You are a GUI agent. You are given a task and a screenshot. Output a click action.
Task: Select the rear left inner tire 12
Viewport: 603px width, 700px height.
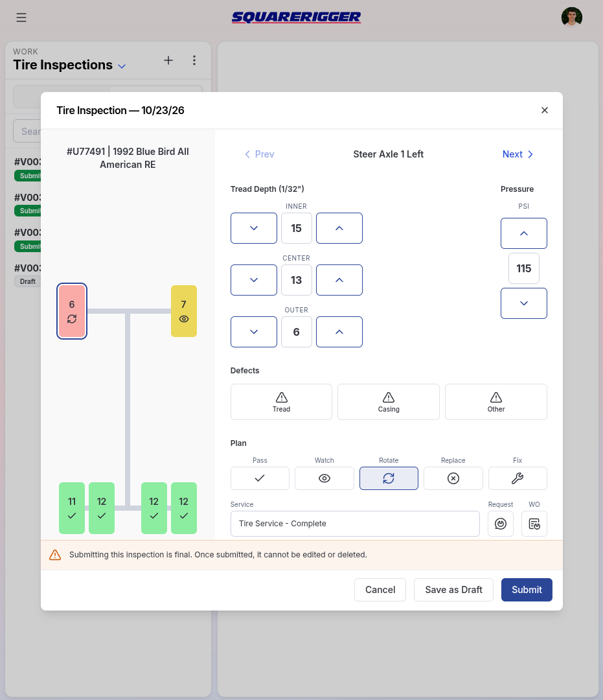coord(102,508)
